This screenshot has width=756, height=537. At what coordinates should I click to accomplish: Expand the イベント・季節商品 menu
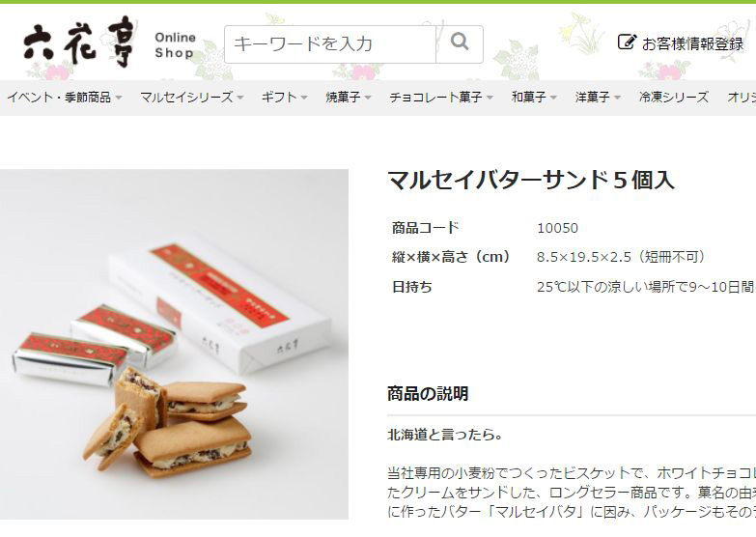tap(64, 98)
